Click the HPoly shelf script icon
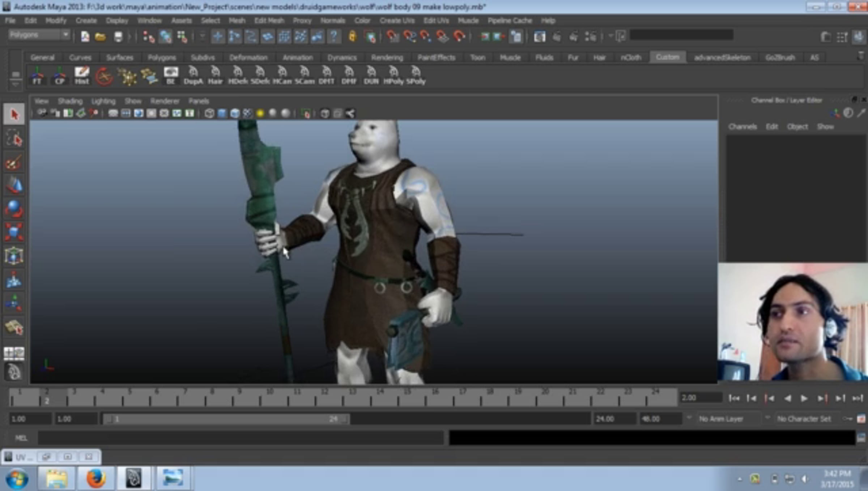868x491 pixels. pos(393,76)
